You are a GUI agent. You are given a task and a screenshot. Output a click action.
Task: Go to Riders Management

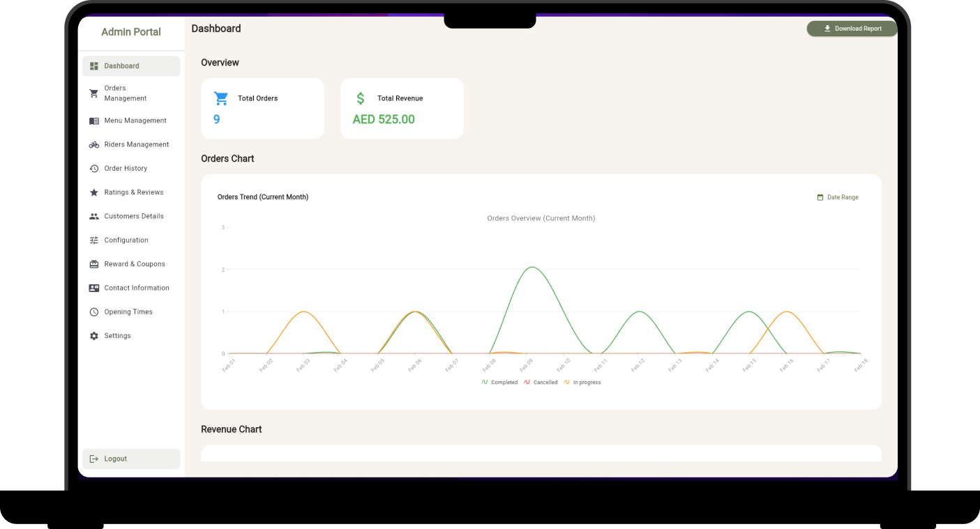(131, 145)
